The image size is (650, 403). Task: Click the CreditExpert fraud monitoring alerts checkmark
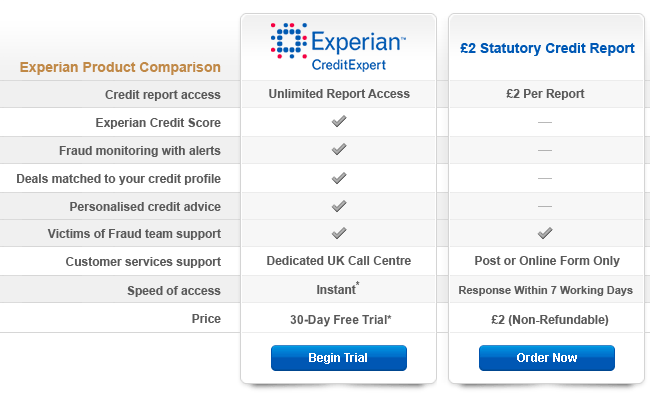[x=339, y=149]
